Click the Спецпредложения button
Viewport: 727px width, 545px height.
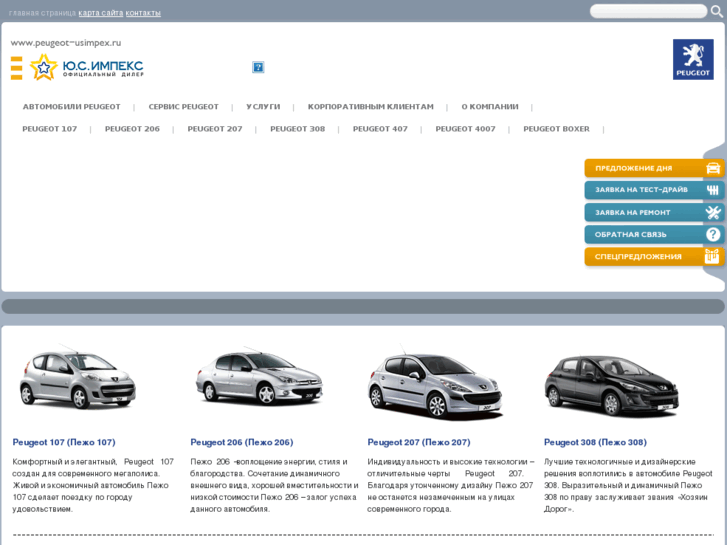(654, 256)
